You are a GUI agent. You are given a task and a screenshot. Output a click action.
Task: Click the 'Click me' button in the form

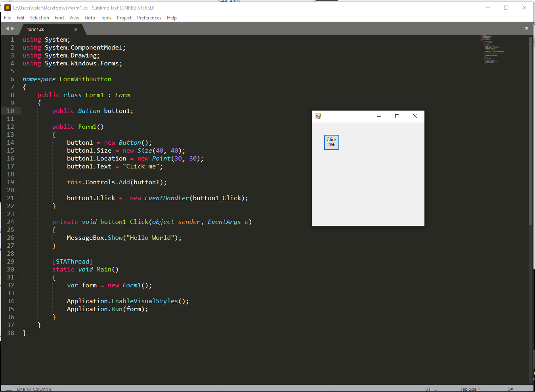[332, 142]
